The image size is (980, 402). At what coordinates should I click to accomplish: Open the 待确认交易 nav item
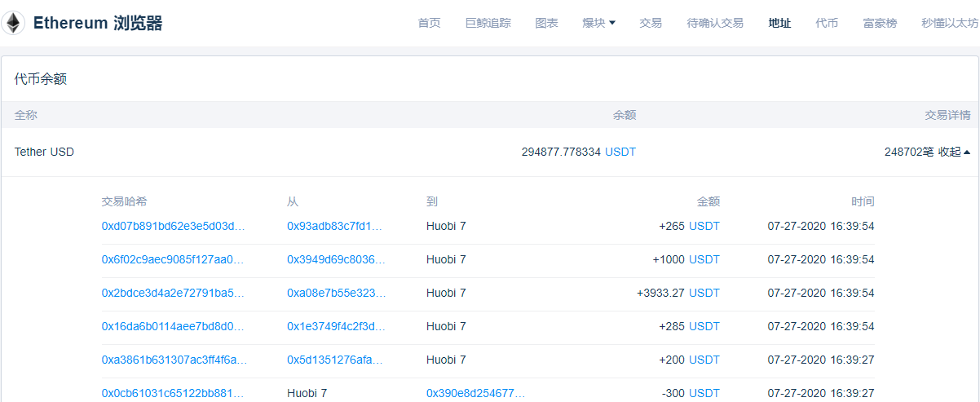pos(715,23)
